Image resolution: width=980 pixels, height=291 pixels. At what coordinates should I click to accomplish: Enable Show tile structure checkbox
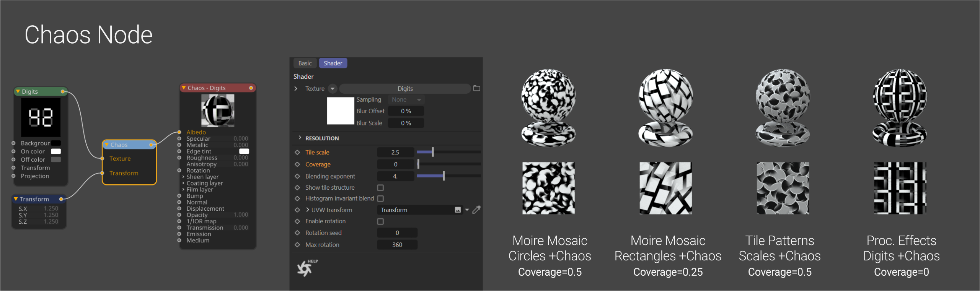pos(380,188)
